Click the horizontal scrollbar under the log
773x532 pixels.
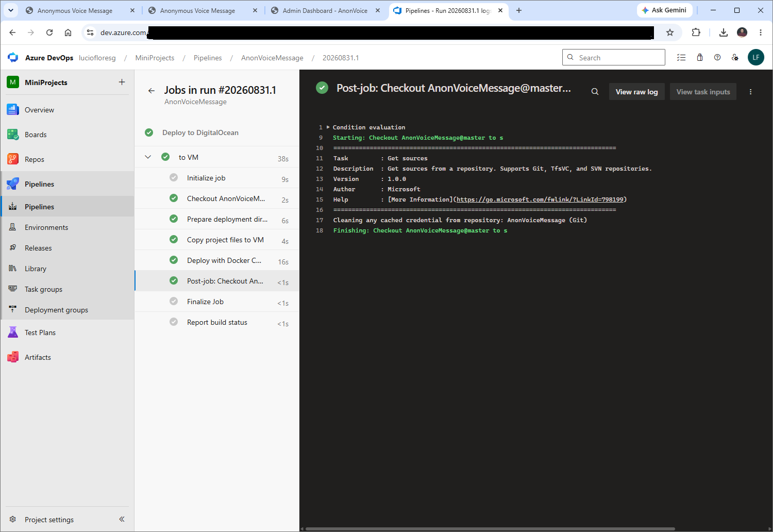pyautogui.click(x=490, y=528)
